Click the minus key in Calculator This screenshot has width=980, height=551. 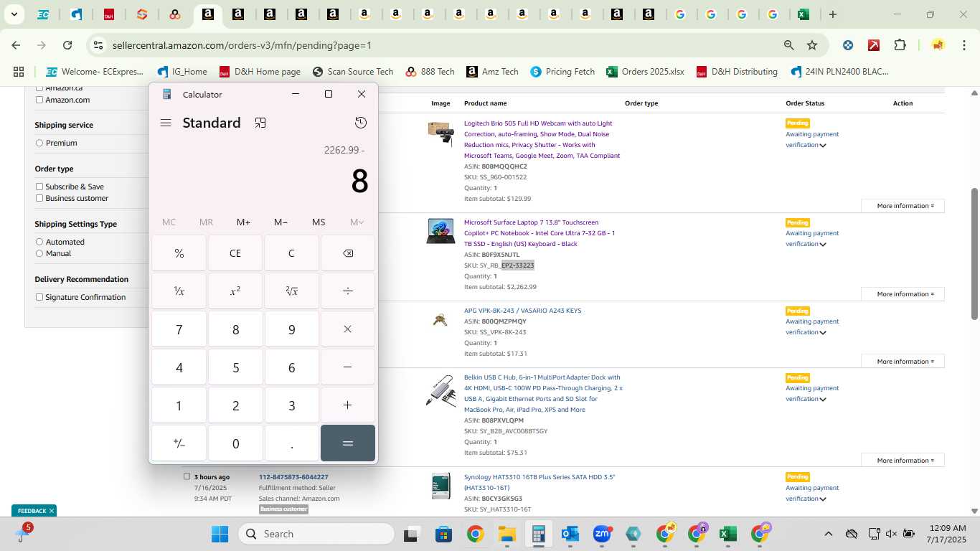[348, 367]
